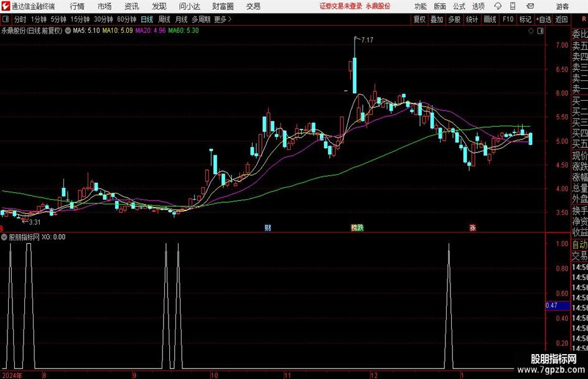The image size is (588, 379).
Task: Select the 月线 monthly period tab
Action: pyautogui.click(x=182, y=19)
